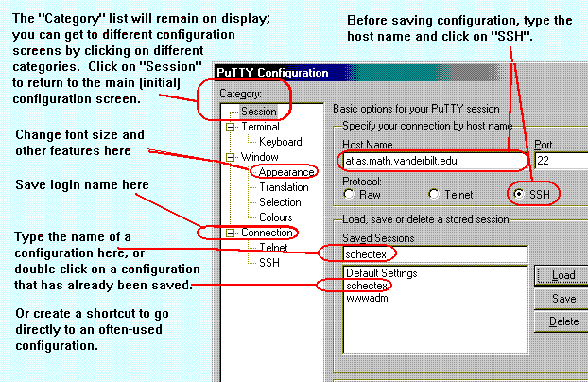Open the Selection category

pos(280,202)
